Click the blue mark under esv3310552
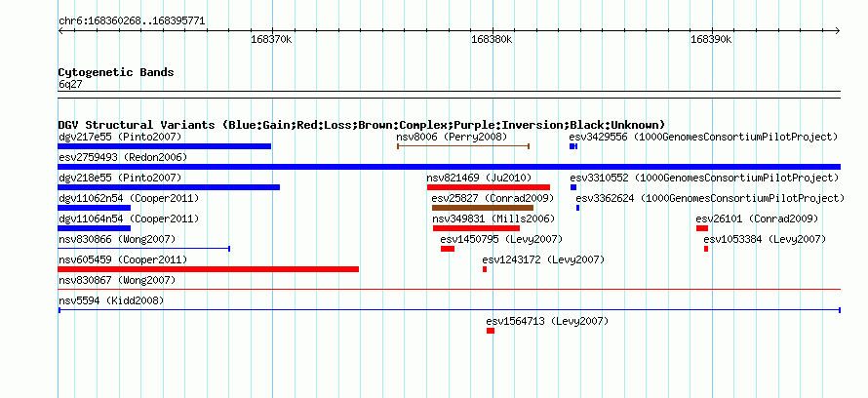This screenshot has height=398, width=868. point(573,187)
